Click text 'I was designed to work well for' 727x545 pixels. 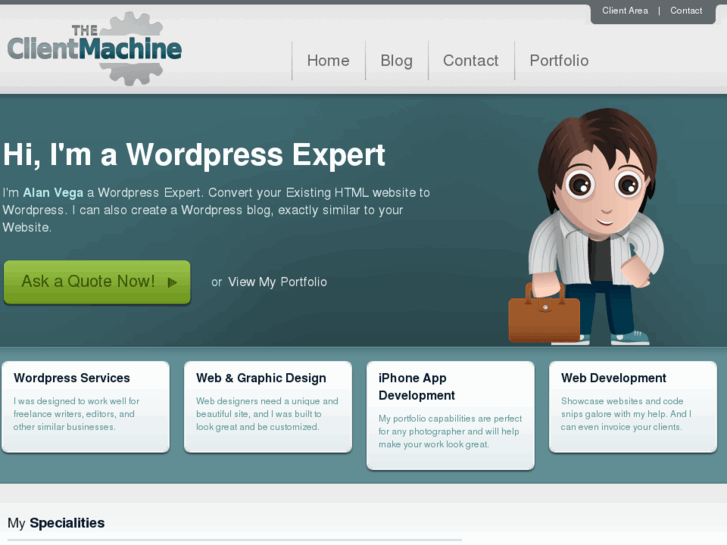(x=77, y=401)
